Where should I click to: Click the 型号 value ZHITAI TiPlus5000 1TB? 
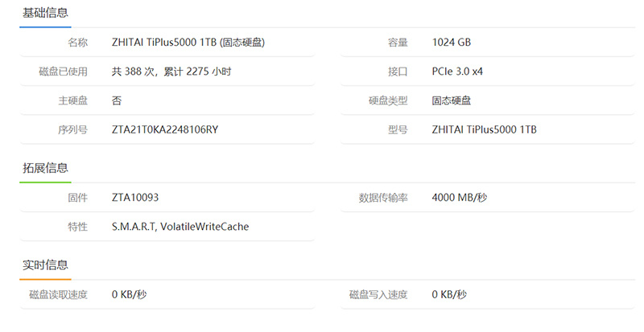tap(485, 129)
